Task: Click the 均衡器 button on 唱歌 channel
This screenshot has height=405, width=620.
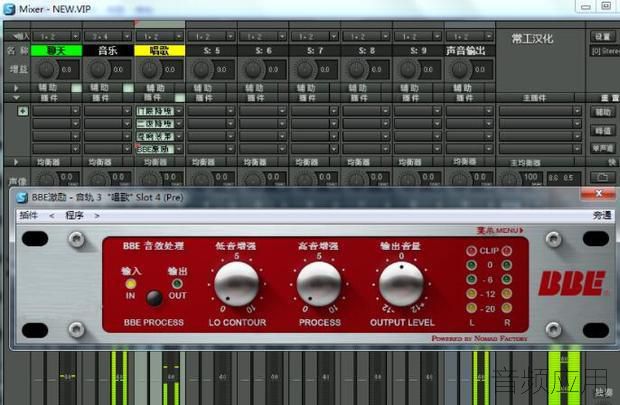Action: (x=155, y=162)
